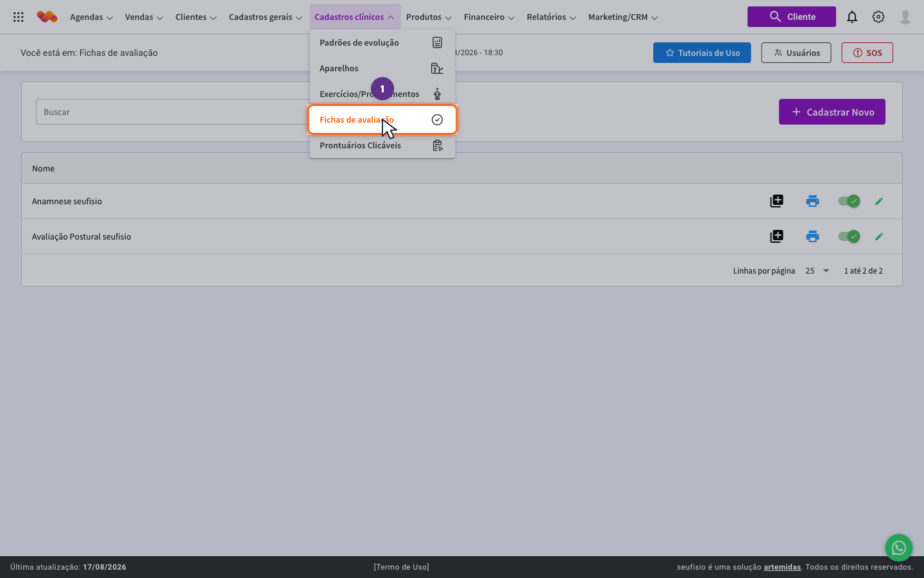Image resolution: width=924 pixels, height=578 pixels.
Task: Expand the Financeiro dropdown menu
Action: click(489, 17)
